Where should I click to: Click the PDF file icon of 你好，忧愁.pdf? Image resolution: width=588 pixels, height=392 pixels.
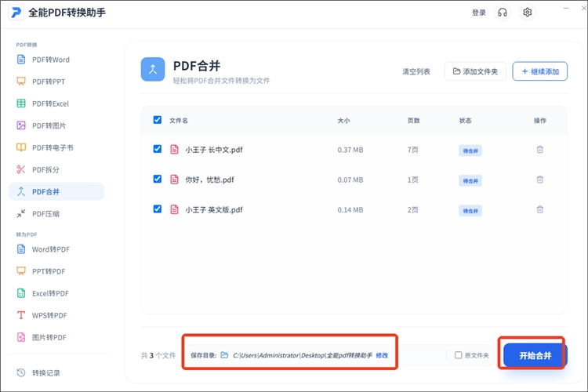[x=174, y=180]
